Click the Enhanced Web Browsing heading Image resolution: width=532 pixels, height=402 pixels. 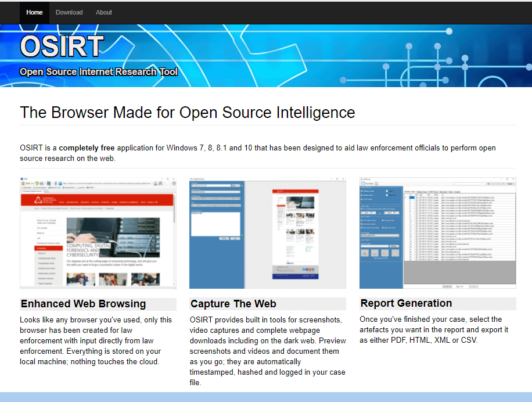click(83, 304)
